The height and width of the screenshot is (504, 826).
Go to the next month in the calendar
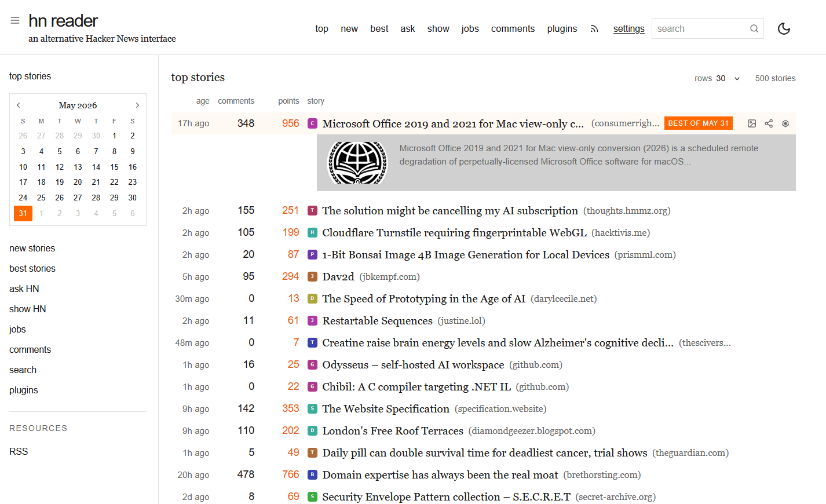point(137,105)
